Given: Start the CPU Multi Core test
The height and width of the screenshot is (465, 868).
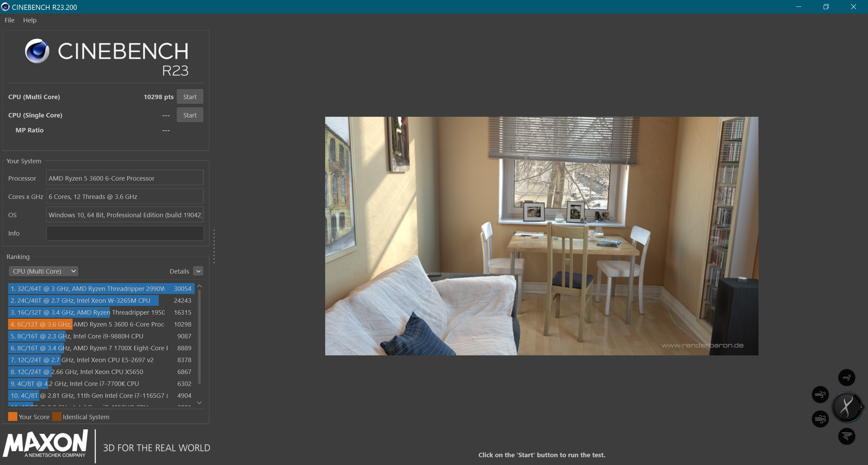Looking at the screenshot, I should pos(190,97).
